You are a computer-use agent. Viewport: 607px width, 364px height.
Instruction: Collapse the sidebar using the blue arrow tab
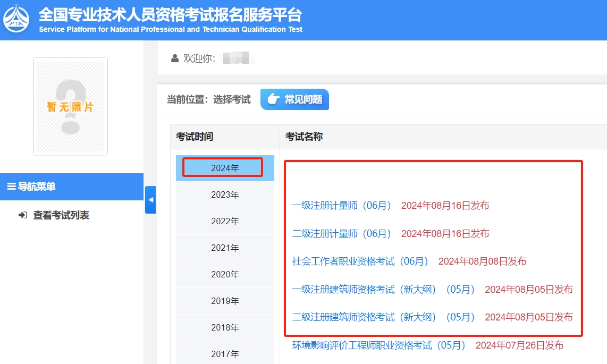coord(150,200)
